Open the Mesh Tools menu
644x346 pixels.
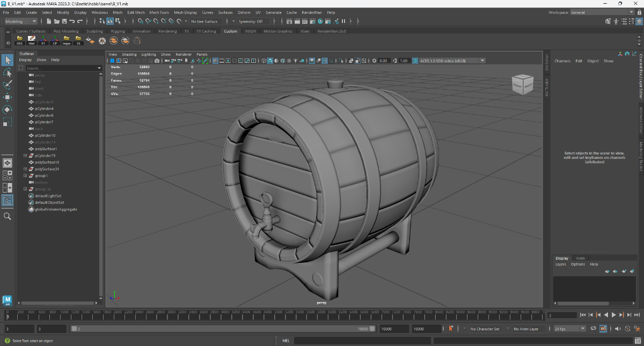[x=159, y=12]
